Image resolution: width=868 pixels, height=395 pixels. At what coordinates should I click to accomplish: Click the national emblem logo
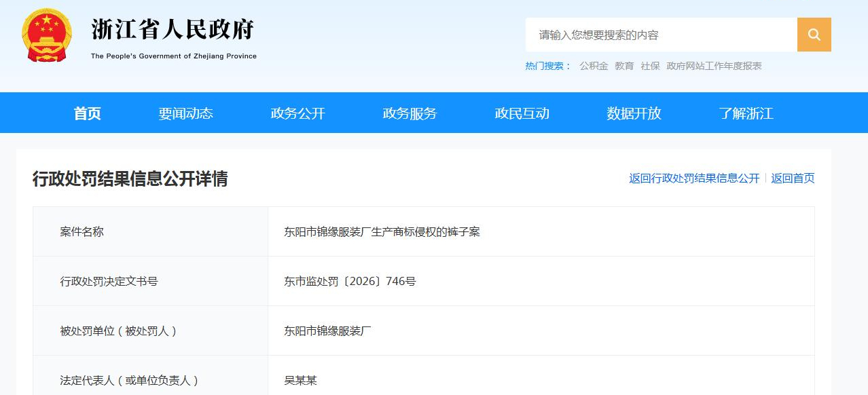(46, 35)
